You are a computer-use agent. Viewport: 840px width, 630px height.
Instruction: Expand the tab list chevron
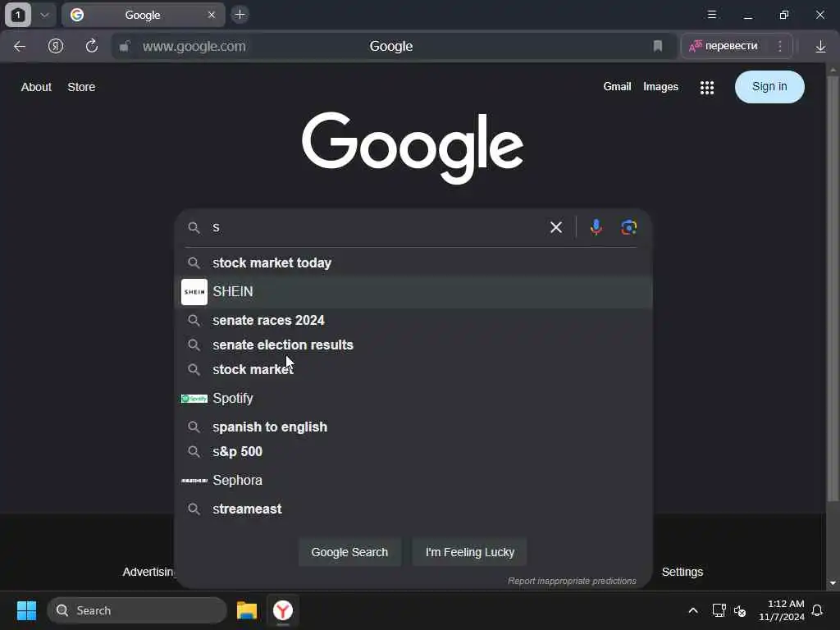[44, 15]
